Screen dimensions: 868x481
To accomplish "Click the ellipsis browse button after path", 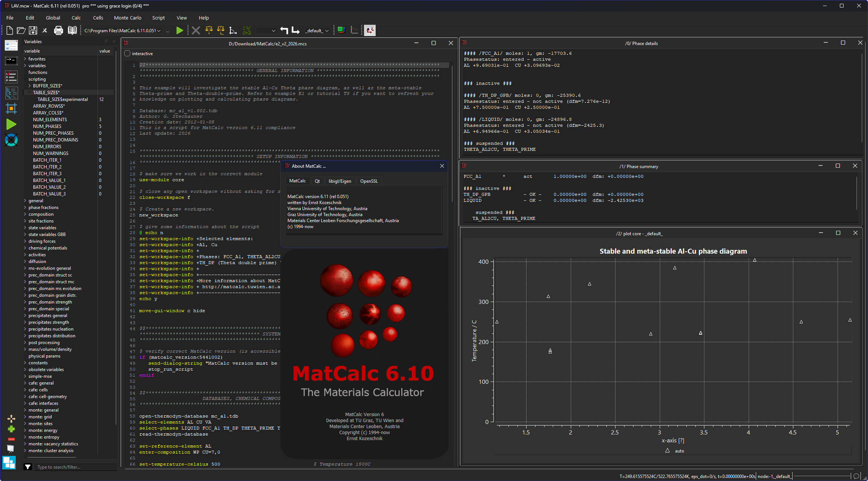I will (168, 31).
